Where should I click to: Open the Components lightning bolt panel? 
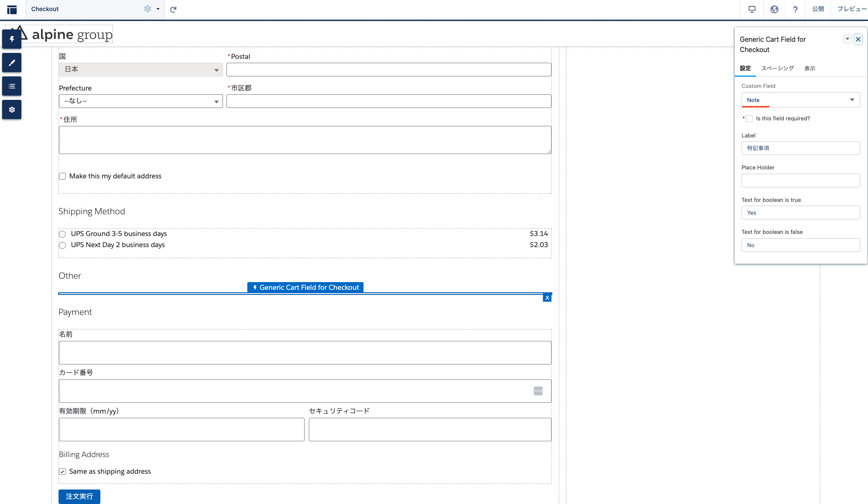tap(12, 39)
